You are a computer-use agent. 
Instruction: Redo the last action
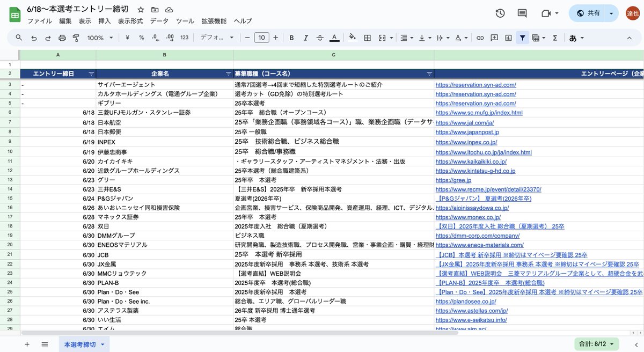[48, 38]
